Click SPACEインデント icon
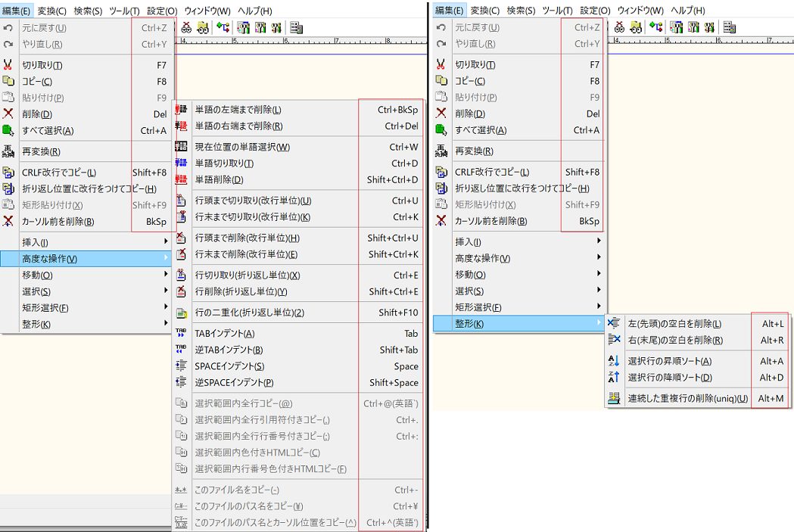794x532 pixels. (x=182, y=366)
